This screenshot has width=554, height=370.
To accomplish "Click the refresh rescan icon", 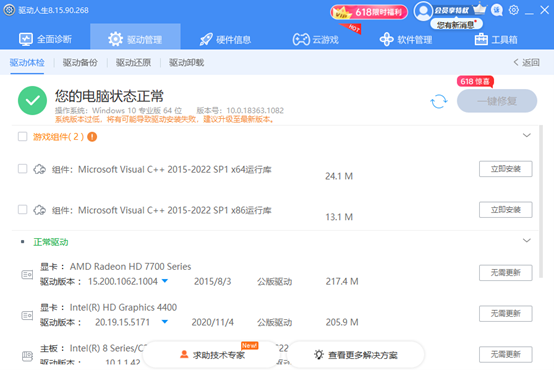I will [438, 101].
